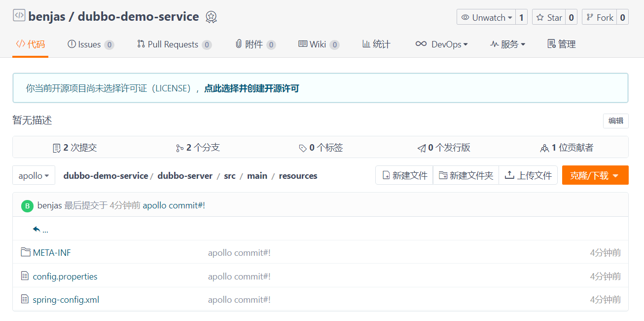Switch to the Pull Requests tab
Viewport: 644px width, 321px height.
tap(174, 44)
